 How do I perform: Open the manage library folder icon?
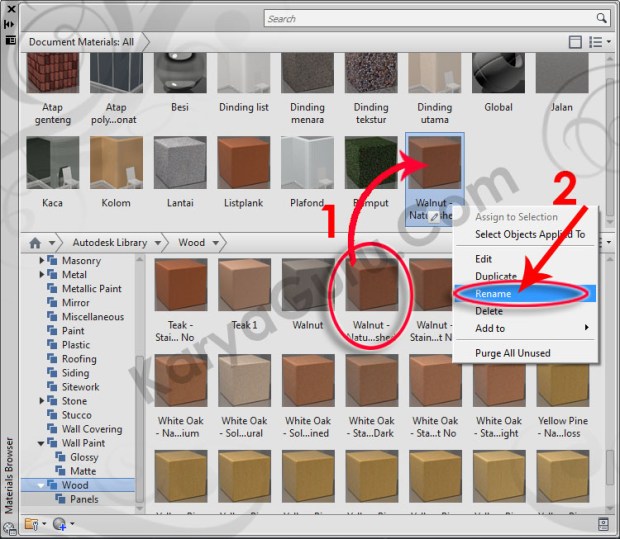32,524
